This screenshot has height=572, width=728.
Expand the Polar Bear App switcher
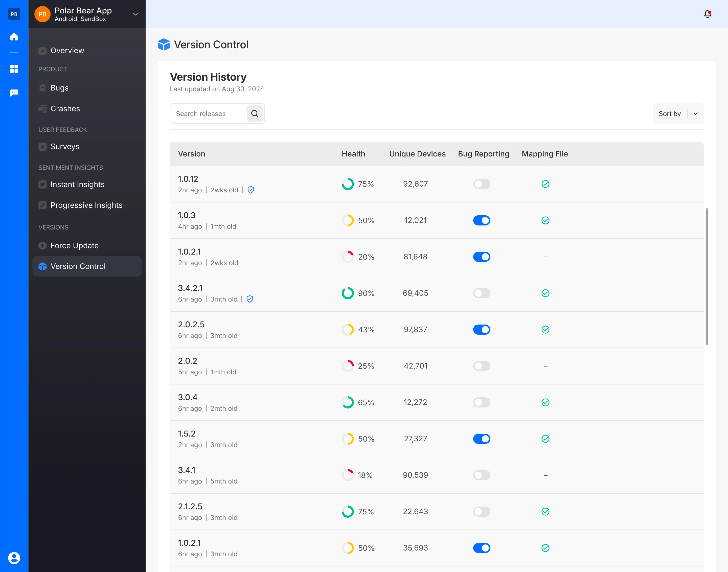point(135,14)
